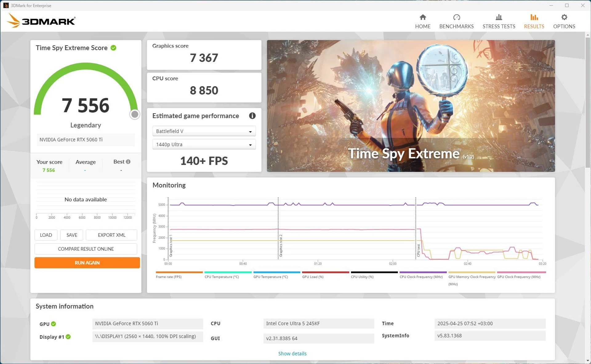Click the Display #1 green check icon
The width and height of the screenshot is (591, 364).
tap(68, 337)
